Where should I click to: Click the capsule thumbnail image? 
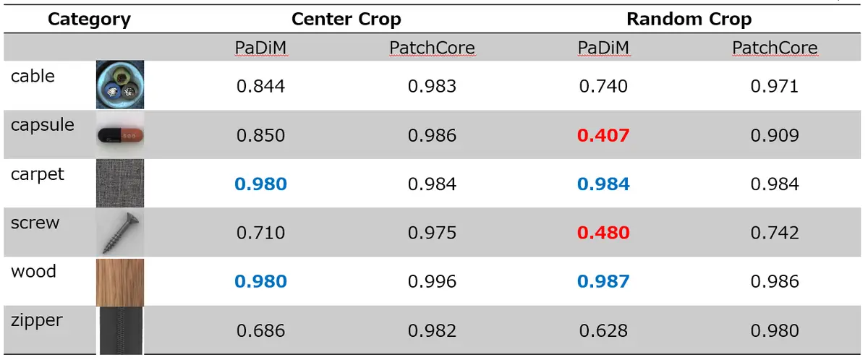[x=119, y=134]
